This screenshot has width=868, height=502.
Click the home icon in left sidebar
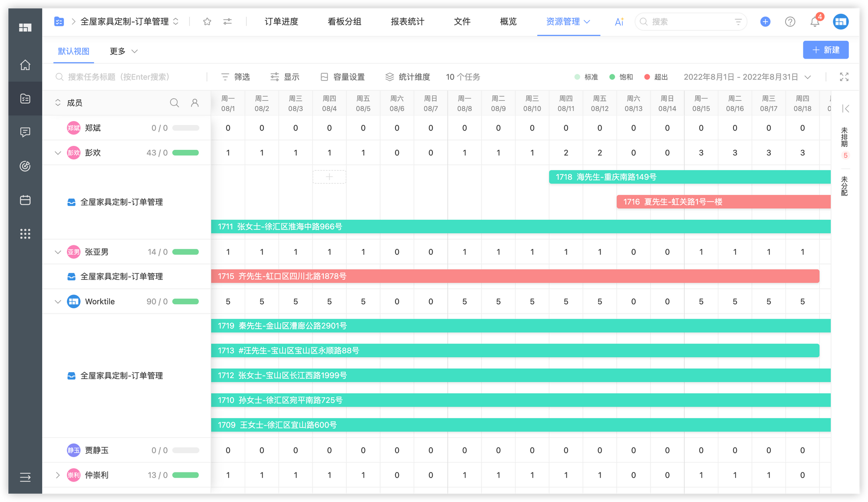pos(25,65)
